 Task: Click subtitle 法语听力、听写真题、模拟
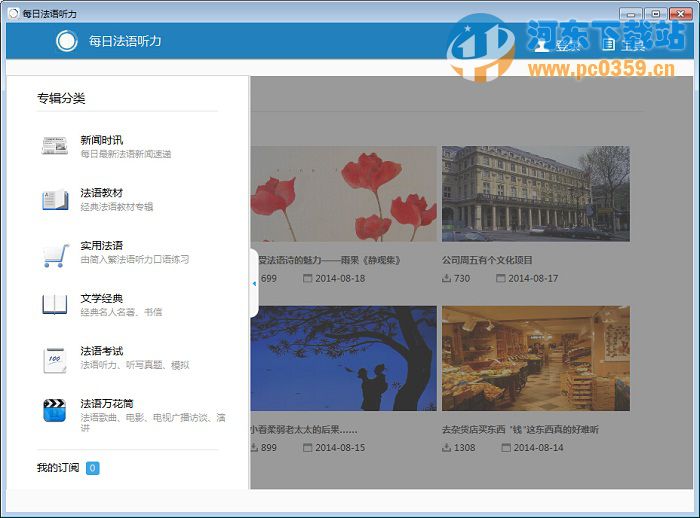tap(135, 365)
